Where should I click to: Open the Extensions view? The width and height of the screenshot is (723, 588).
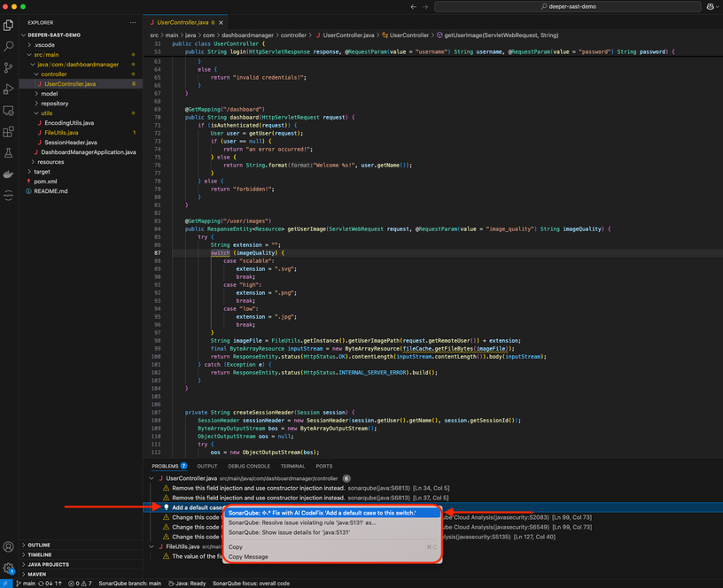point(10,129)
